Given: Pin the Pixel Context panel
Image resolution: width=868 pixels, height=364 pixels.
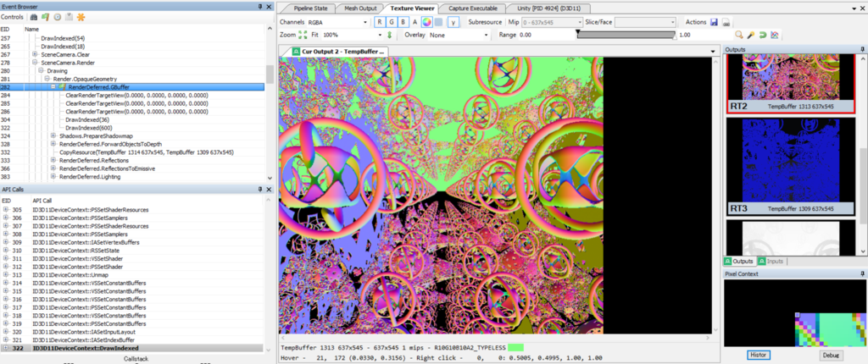Looking at the screenshot, I should [862, 273].
